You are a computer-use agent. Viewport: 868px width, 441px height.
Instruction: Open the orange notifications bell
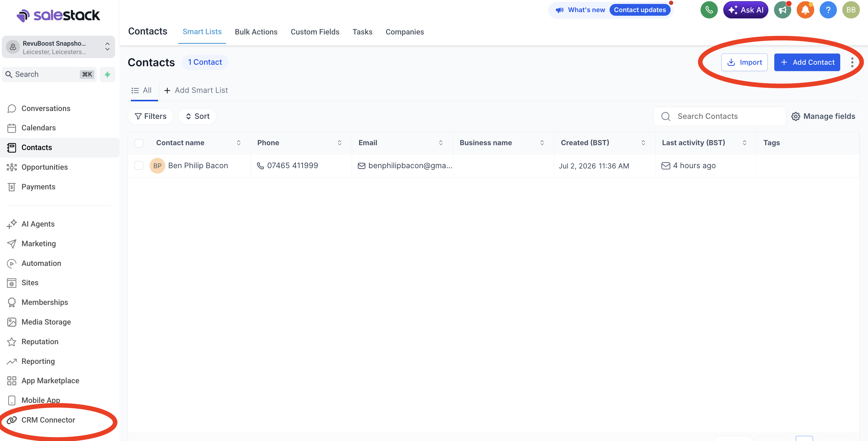805,10
